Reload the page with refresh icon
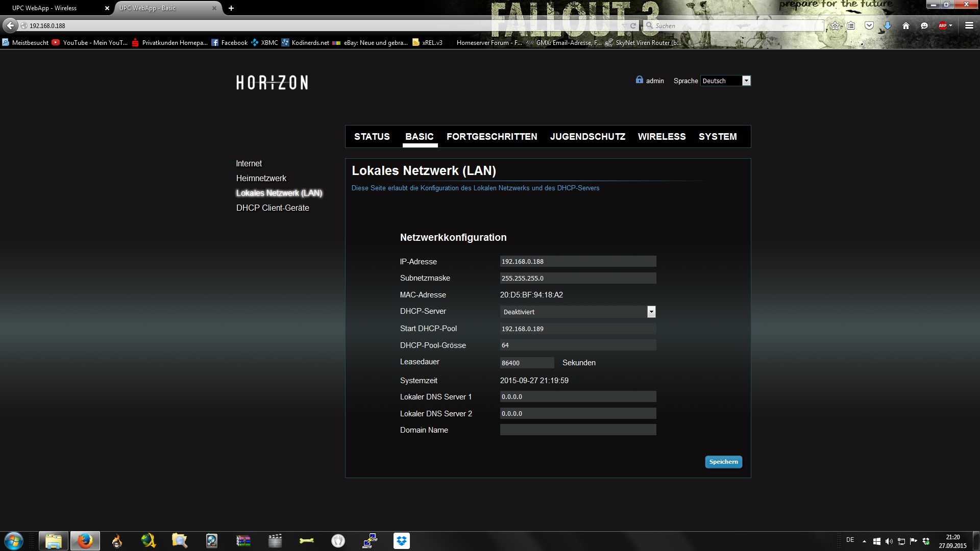 pyautogui.click(x=633, y=26)
